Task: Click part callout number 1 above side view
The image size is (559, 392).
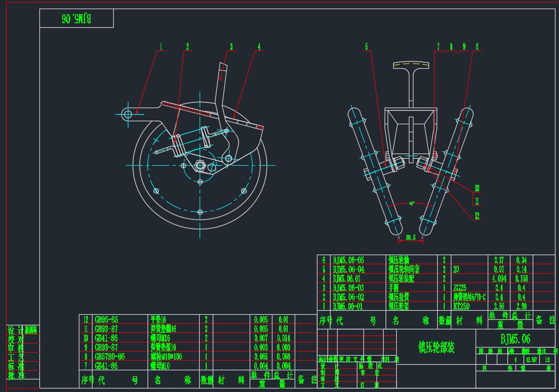Action: pyautogui.click(x=161, y=47)
